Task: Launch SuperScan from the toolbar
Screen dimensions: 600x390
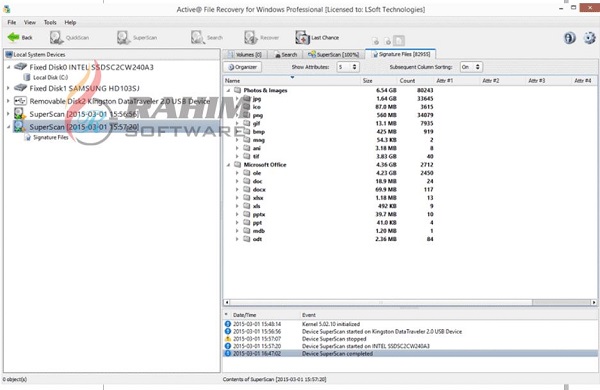Action: (x=137, y=38)
